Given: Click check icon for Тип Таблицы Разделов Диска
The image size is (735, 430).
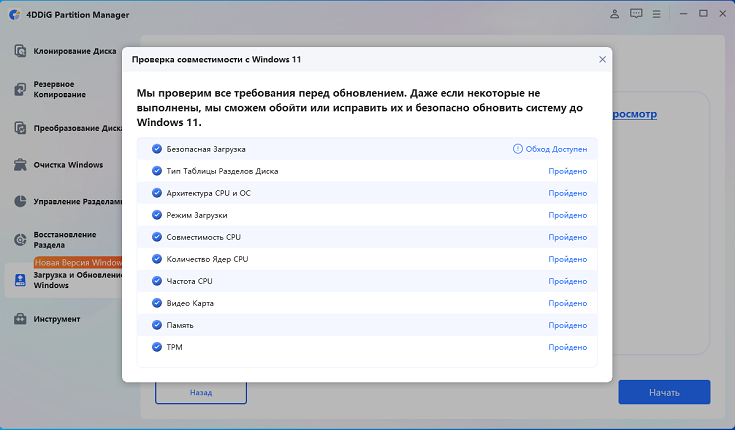Looking at the screenshot, I should pos(157,171).
